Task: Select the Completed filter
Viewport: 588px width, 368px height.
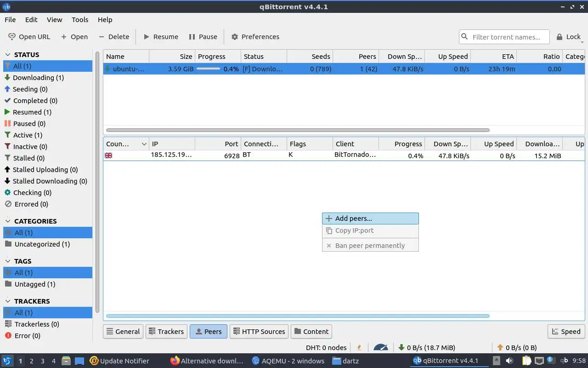Action: click(31, 101)
